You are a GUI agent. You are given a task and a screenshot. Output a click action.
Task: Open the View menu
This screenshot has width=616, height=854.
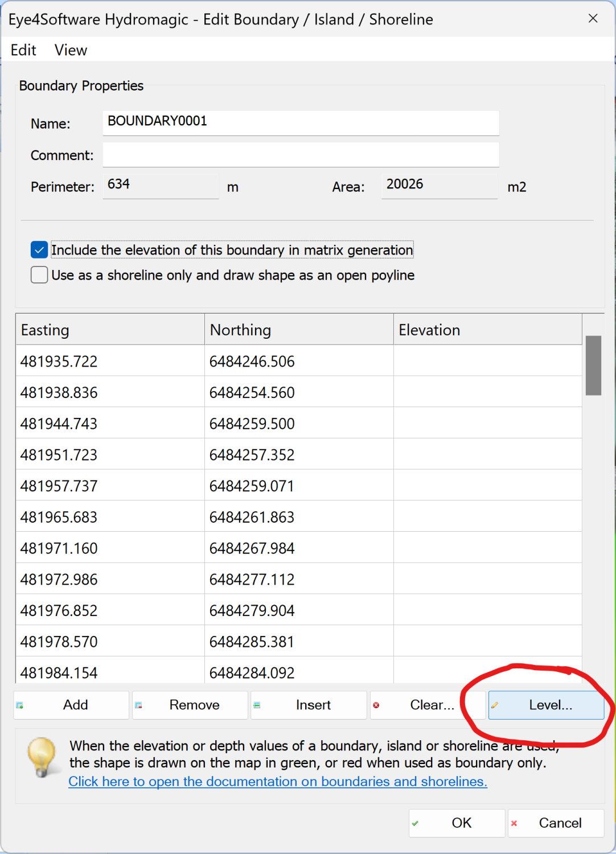click(71, 50)
